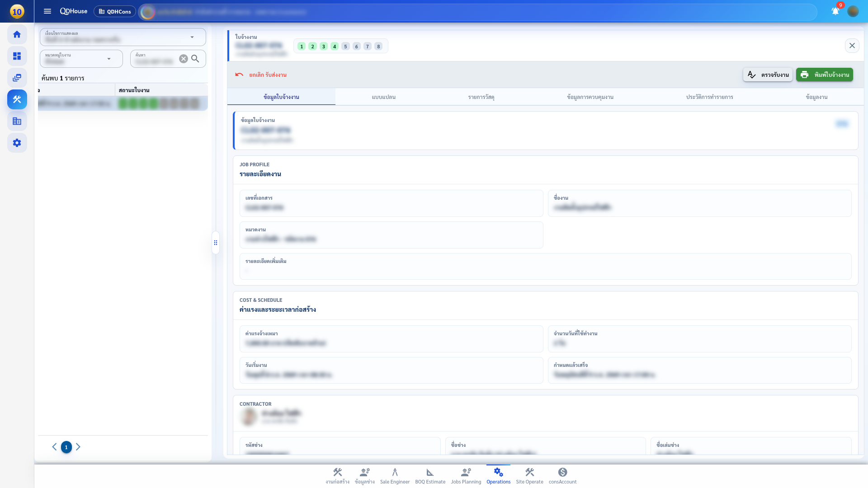Click the search magnifier icon
The image size is (868, 488).
195,59
